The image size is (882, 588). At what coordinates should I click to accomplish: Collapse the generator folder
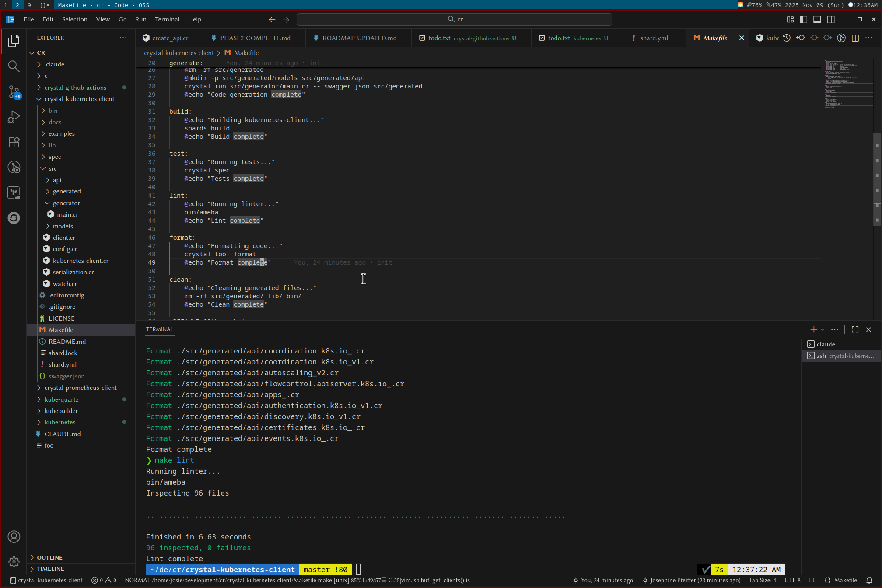pyautogui.click(x=66, y=203)
